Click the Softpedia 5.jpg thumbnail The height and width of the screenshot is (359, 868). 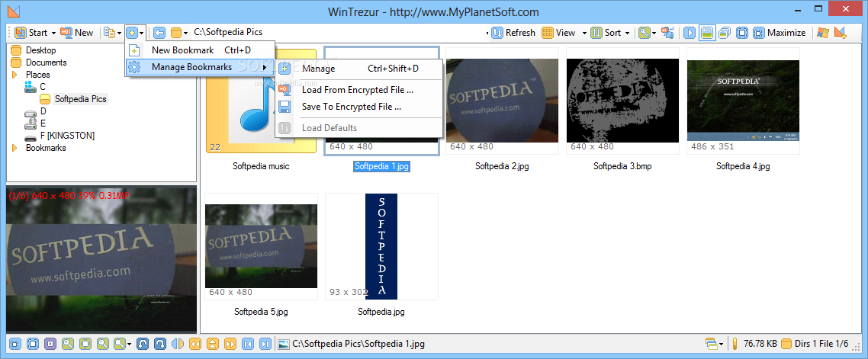pyautogui.click(x=262, y=246)
